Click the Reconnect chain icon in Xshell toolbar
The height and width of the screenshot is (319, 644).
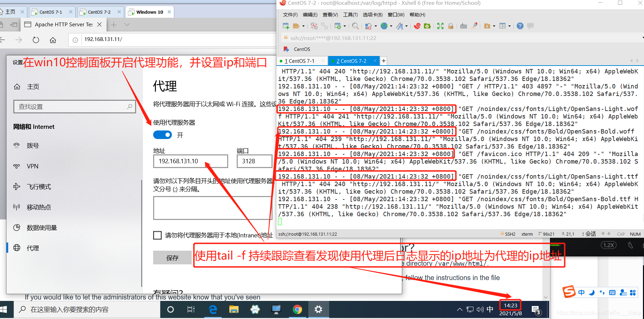[324, 26]
